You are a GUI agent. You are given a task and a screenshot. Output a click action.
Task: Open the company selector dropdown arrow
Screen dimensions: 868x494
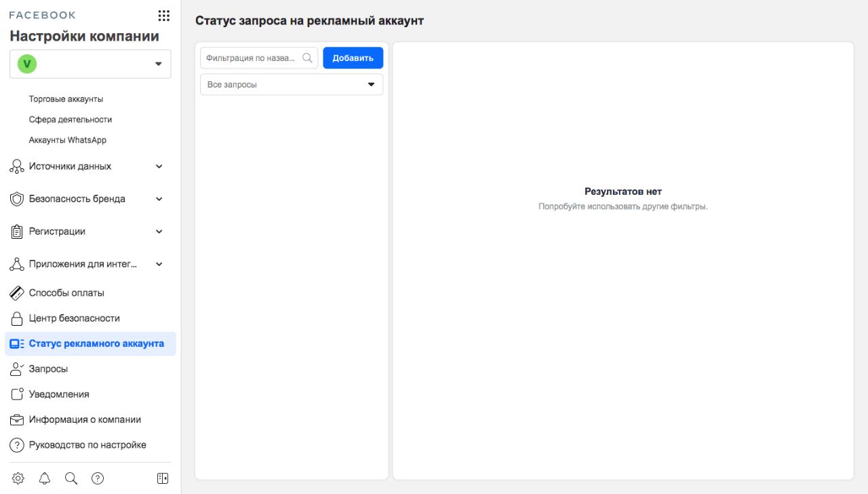(x=159, y=64)
